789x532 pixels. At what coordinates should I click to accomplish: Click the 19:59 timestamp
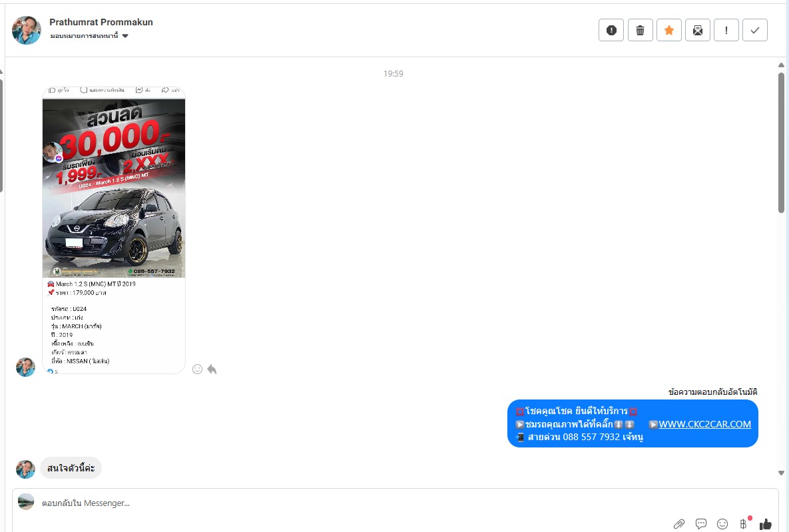(393, 73)
